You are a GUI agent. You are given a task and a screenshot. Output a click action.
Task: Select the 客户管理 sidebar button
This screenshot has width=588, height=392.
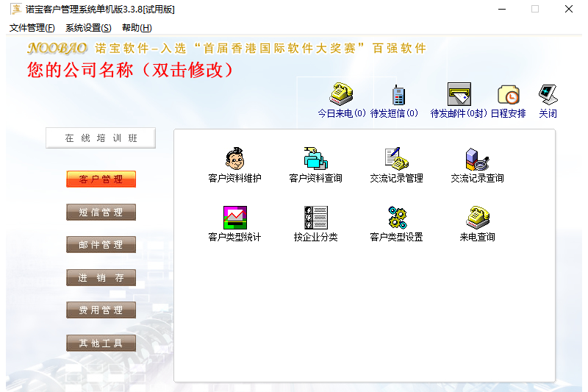click(101, 179)
